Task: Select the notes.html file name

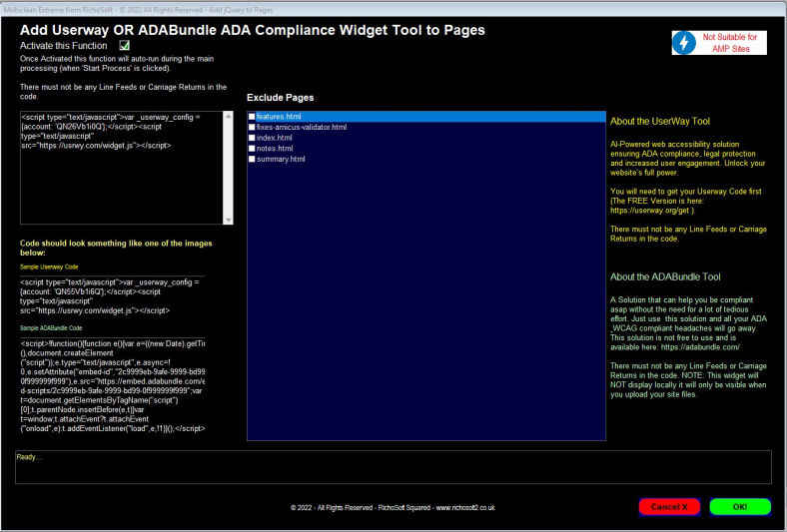Action: pyautogui.click(x=275, y=149)
